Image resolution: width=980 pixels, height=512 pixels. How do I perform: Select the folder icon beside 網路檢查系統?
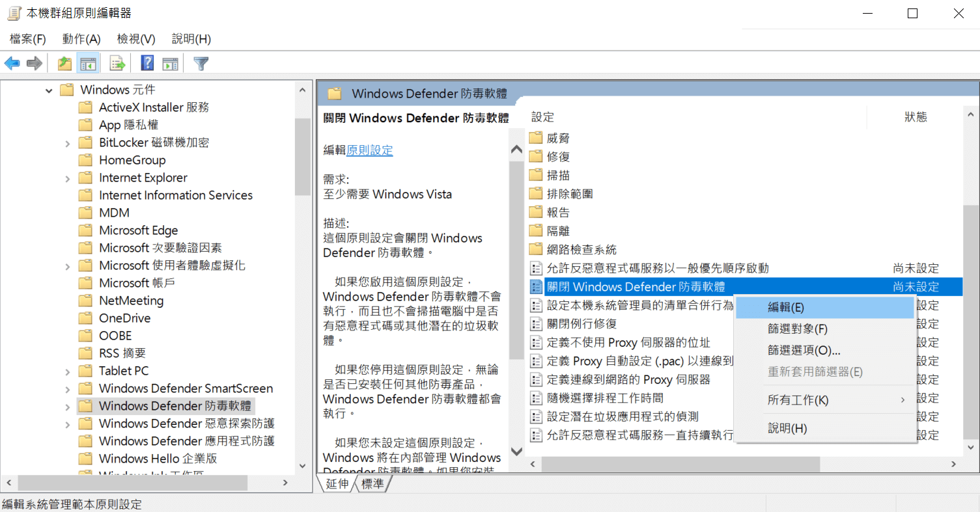pos(536,249)
